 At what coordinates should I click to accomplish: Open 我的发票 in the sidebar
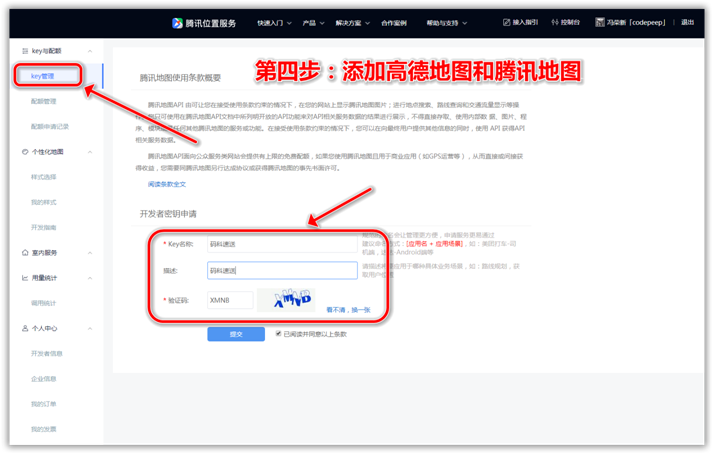(x=44, y=429)
